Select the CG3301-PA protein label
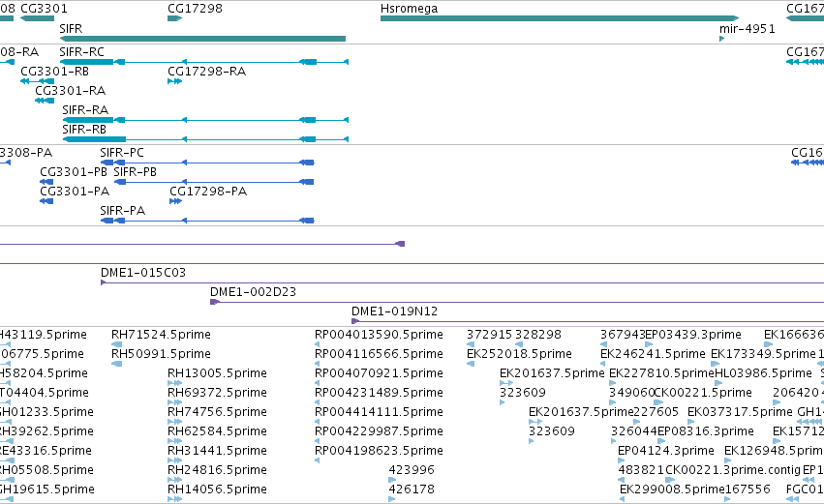Viewport: 824px width, 504px height. click(75, 192)
